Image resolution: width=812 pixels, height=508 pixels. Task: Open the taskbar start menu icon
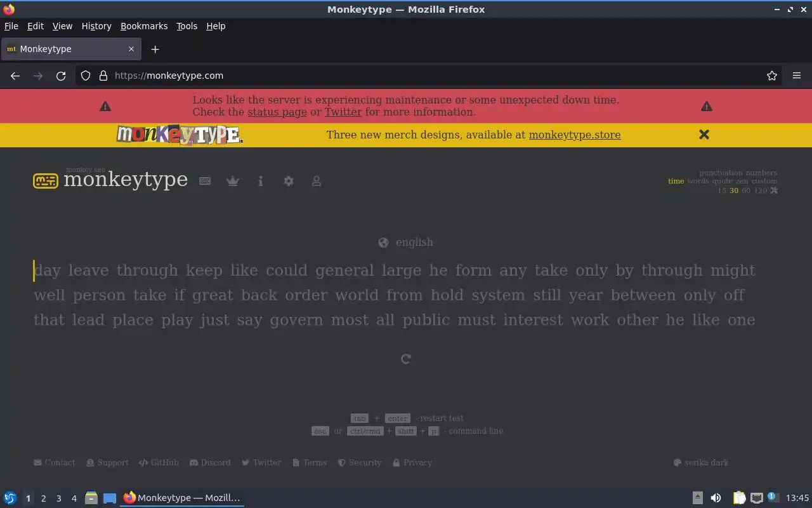coord(10,498)
